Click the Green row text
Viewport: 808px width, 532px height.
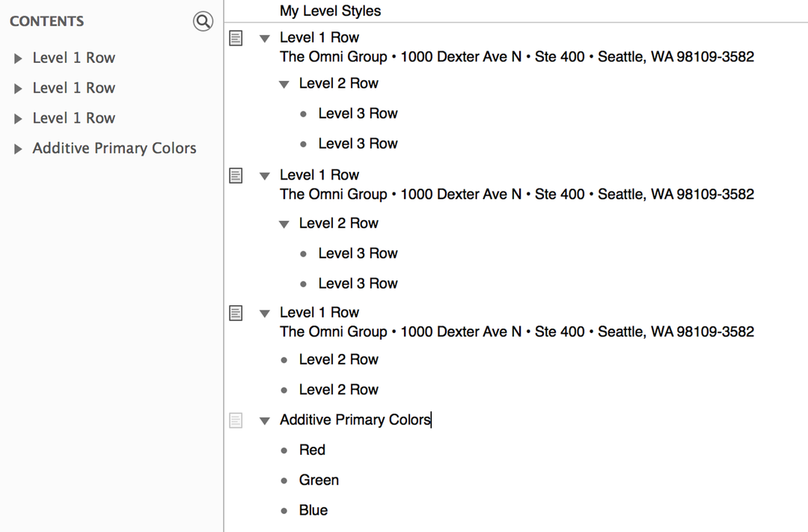[x=319, y=480]
